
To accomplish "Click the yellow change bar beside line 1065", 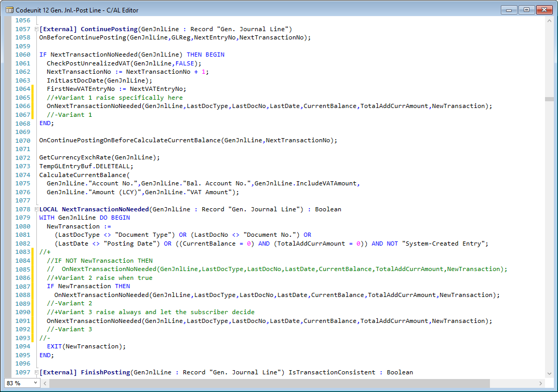I will point(33,97).
